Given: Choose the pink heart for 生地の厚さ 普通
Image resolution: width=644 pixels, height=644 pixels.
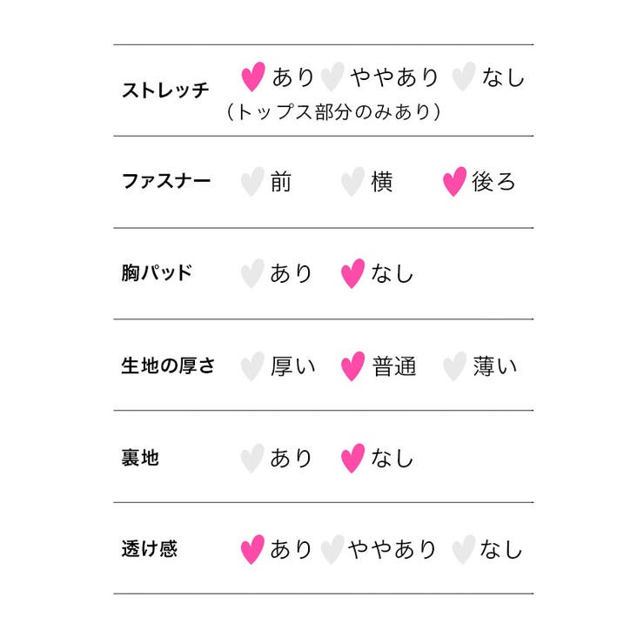Looking at the screenshot, I should [x=352, y=366].
